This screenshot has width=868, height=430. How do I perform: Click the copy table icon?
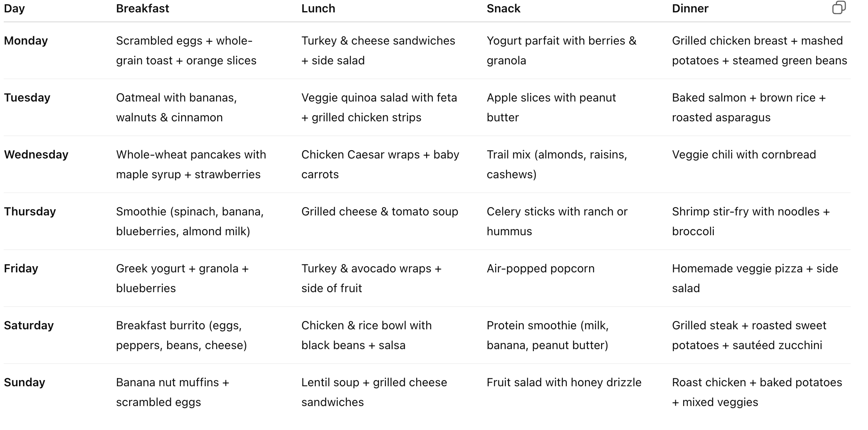839,8
